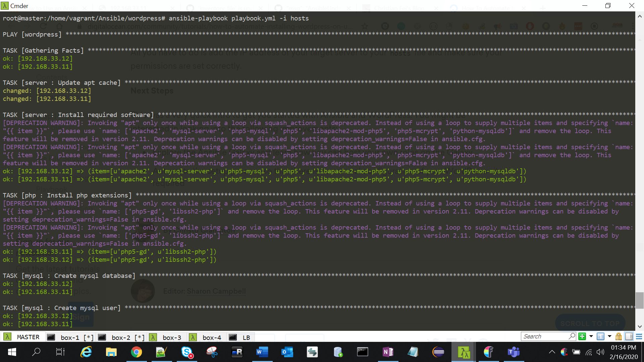Open the taskbar clock and date
644x362 pixels.
pyautogui.click(x=624, y=352)
